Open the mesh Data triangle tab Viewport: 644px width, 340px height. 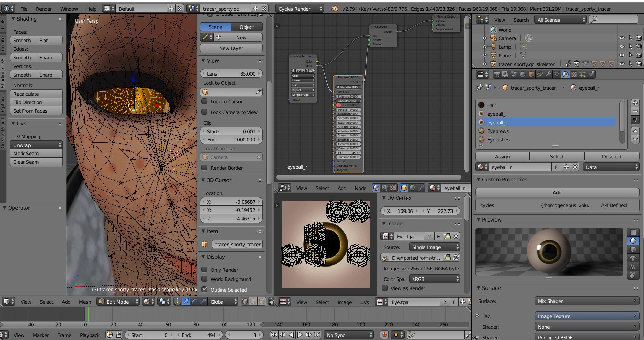click(x=557, y=74)
